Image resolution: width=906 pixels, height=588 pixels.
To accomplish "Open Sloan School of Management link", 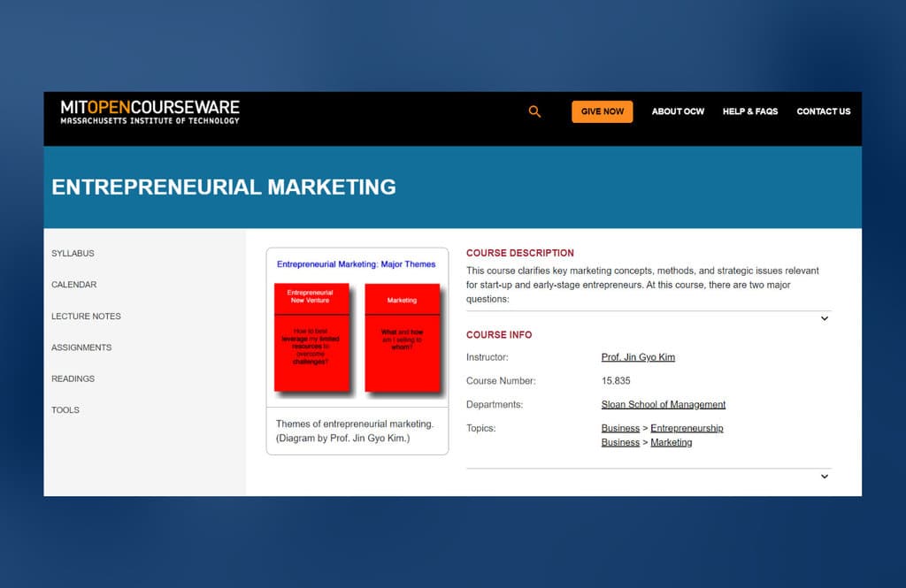I will tap(664, 404).
